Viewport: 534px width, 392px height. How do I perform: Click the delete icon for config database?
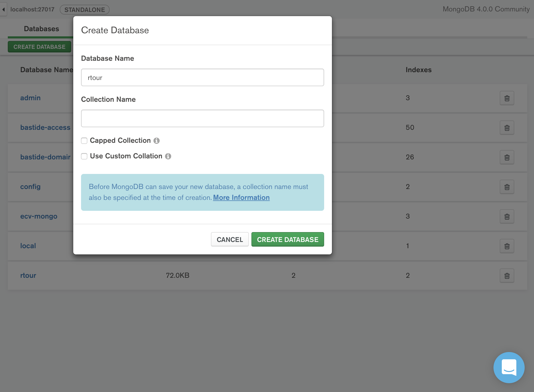507,186
